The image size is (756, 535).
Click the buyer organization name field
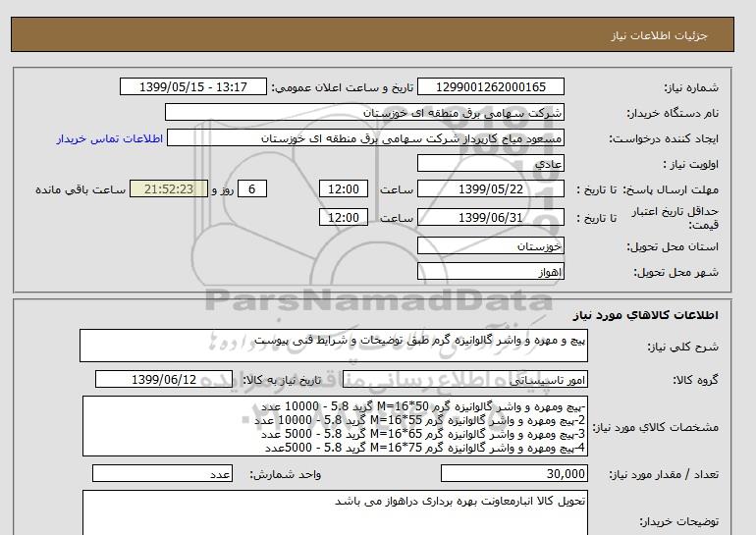pos(365,113)
